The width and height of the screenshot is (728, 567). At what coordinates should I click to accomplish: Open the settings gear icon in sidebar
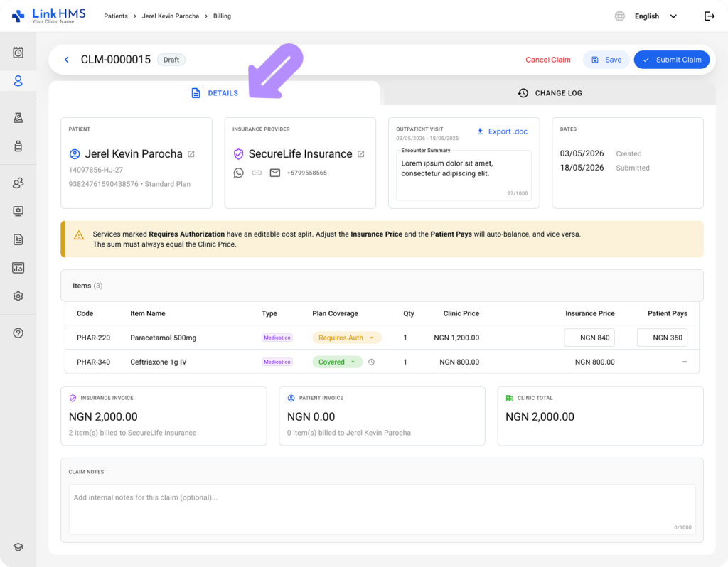tap(18, 296)
